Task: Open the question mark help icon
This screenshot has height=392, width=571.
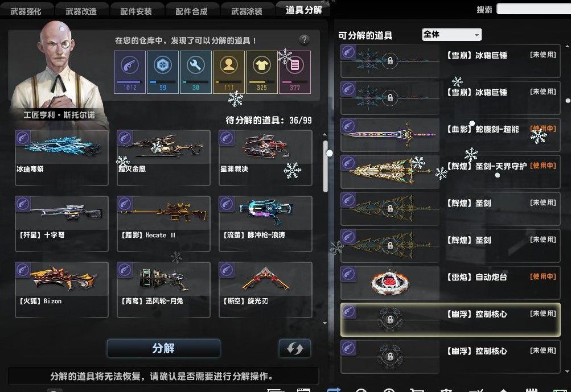Action: [304, 40]
